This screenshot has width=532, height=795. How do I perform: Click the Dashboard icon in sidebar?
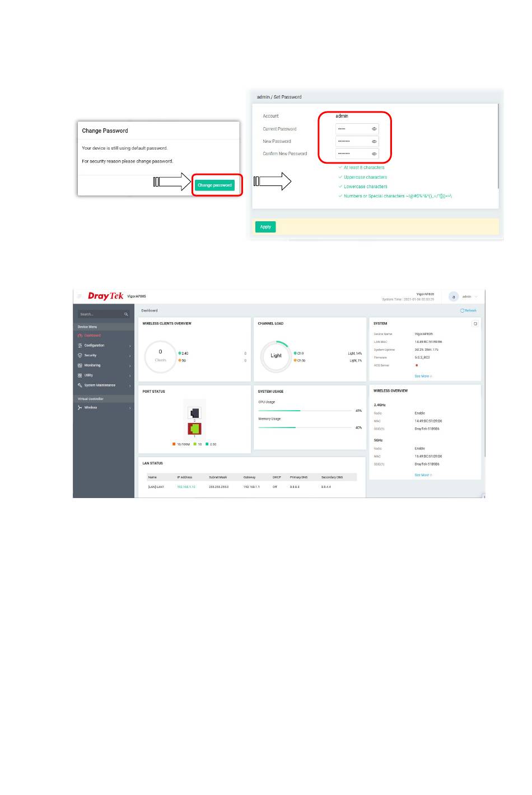(80, 336)
